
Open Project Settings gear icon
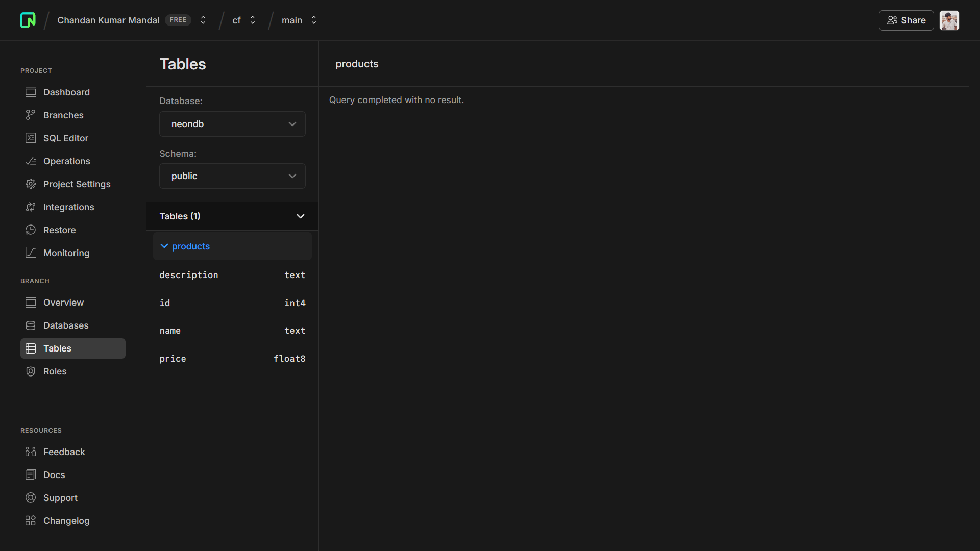point(31,184)
